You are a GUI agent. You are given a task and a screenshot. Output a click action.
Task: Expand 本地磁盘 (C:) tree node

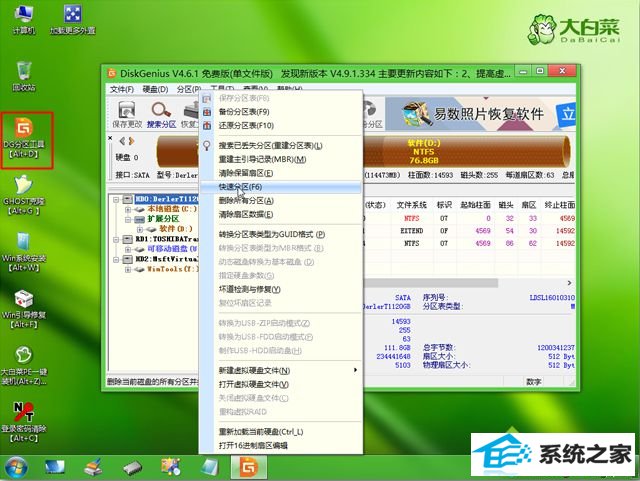tap(128, 209)
